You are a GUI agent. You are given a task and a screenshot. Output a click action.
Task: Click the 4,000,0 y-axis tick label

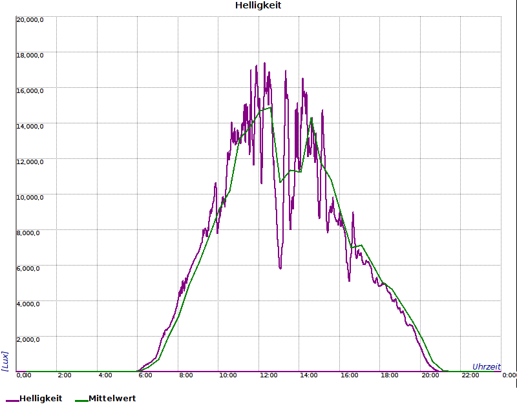[28, 304]
